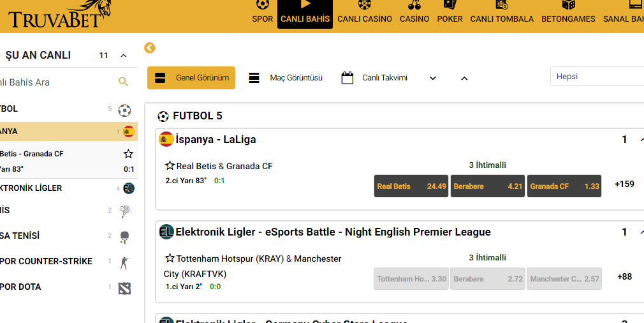This screenshot has height=323, width=644.
Task: Click the İspanya - LaLiga league header
Action: point(216,139)
